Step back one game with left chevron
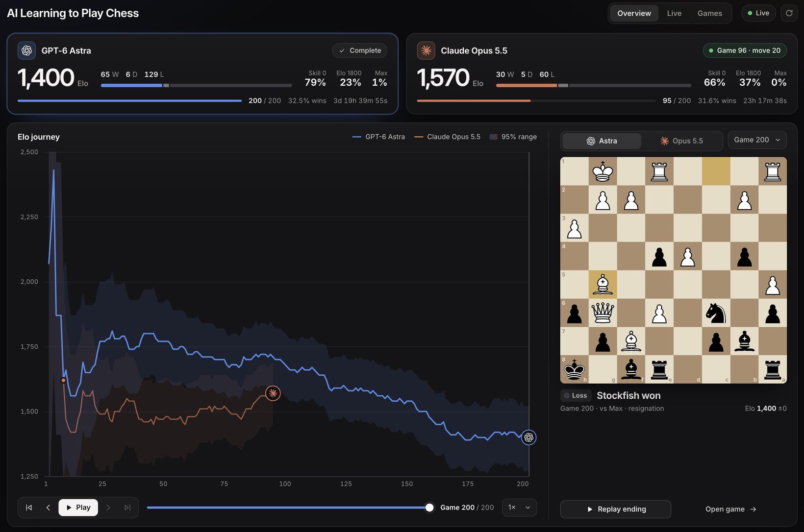 [x=48, y=508]
